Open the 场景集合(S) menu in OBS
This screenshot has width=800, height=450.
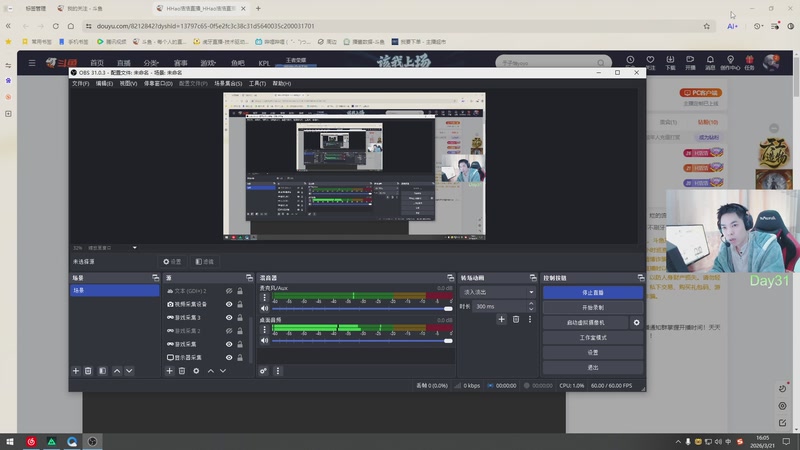(228, 83)
